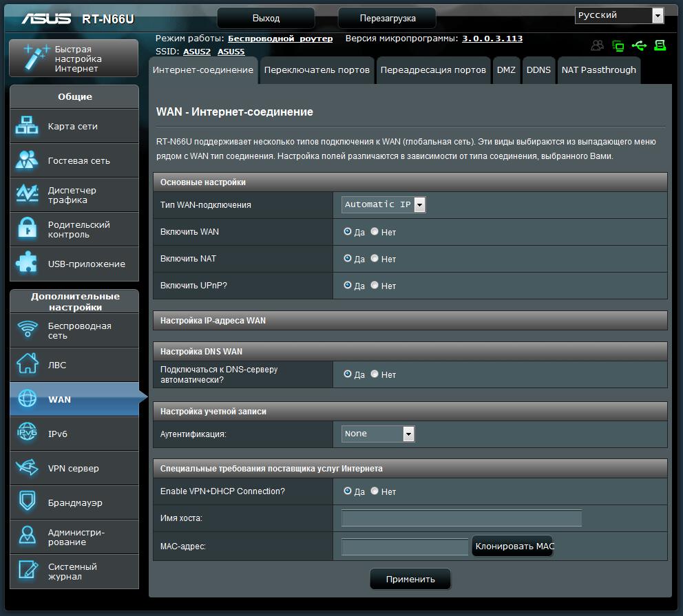Click the green network status icon
This screenshot has width=683, height=616.
(618, 45)
